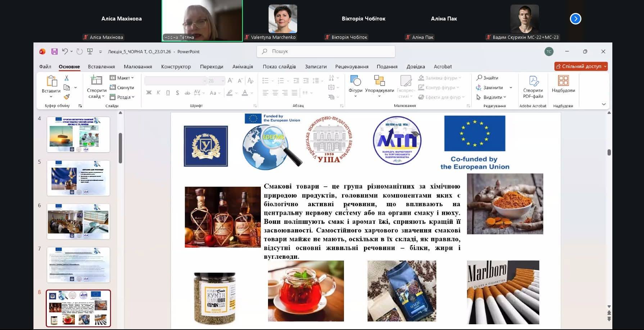
Task: Switch to the Анімація tab
Action: pos(242,67)
